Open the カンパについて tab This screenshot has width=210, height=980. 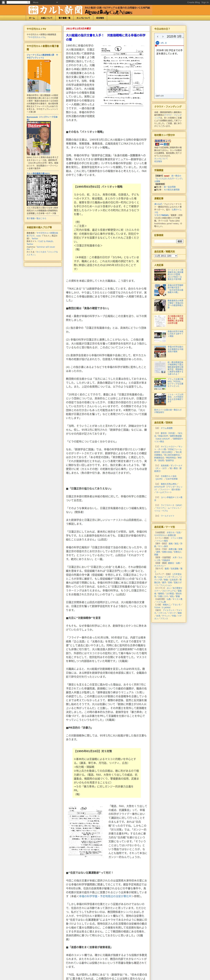click(x=83, y=18)
